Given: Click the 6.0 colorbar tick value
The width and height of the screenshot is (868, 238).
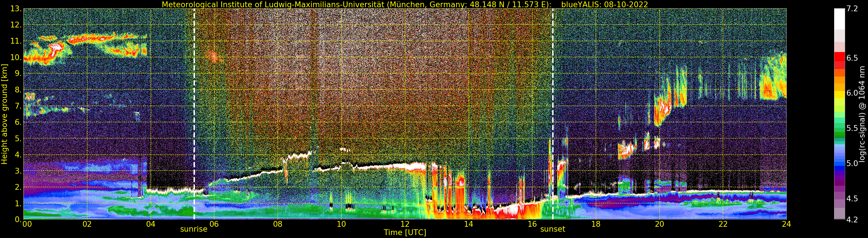Looking at the screenshot, I should (852, 93).
